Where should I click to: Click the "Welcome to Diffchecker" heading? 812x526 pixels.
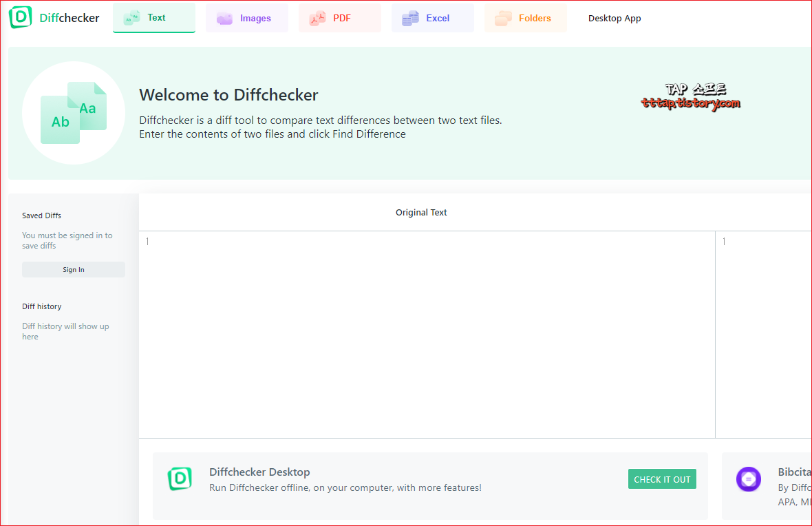228,95
